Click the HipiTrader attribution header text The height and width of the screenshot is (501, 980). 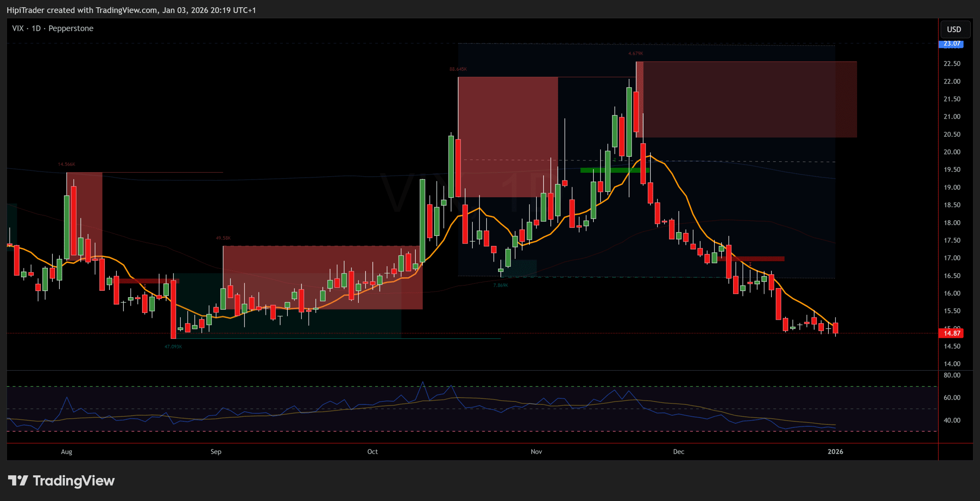coord(131,10)
